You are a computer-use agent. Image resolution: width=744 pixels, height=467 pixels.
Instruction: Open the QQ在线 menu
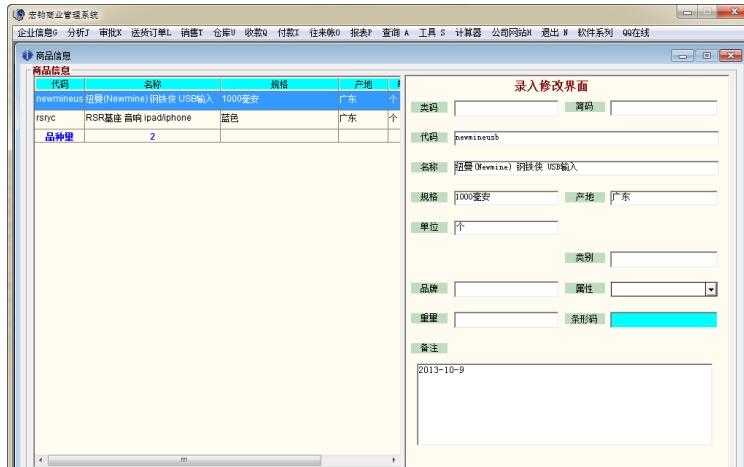[x=636, y=33]
